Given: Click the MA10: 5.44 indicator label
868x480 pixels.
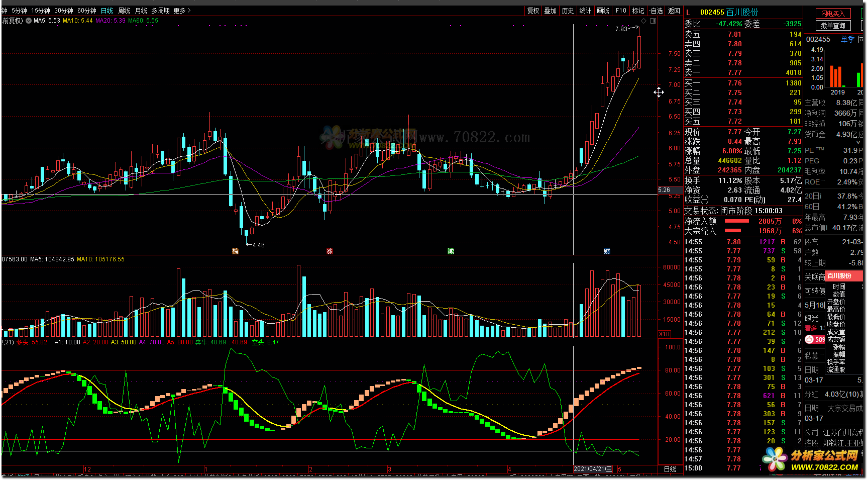Looking at the screenshot, I should 78,21.
